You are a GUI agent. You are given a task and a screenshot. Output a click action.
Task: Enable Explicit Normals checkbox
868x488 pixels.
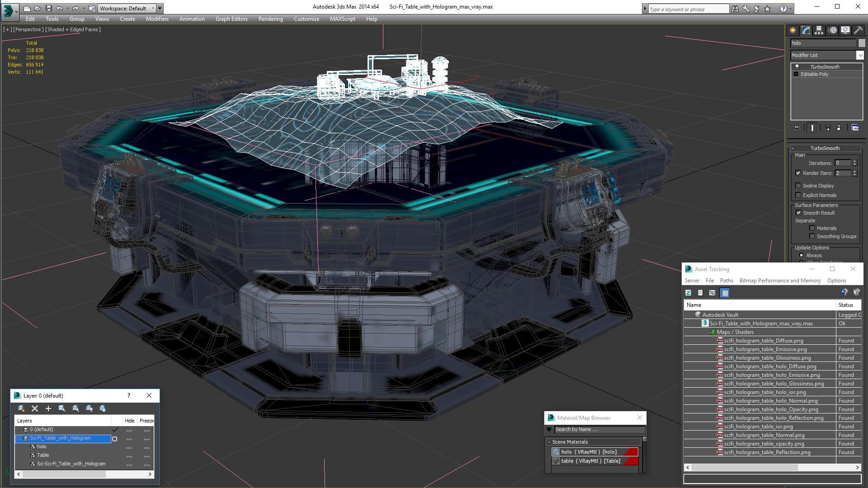(x=798, y=195)
